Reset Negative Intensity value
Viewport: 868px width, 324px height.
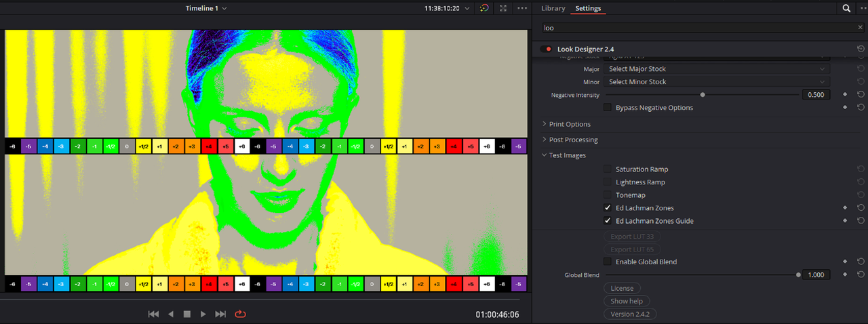[x=861, y=95]
